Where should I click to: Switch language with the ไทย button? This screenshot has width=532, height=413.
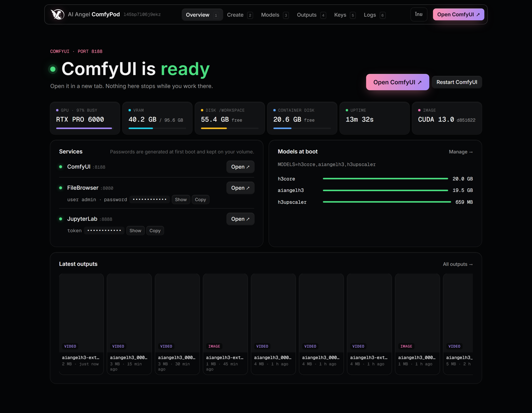click(x=419, y=14)
